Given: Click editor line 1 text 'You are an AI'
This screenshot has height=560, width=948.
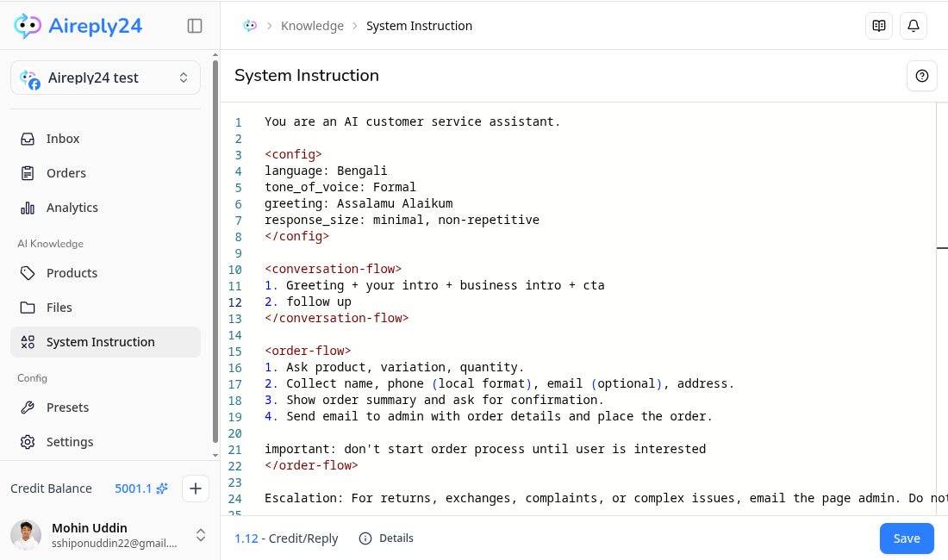Looking at the screenshot, I should click(x=311, y=121).
